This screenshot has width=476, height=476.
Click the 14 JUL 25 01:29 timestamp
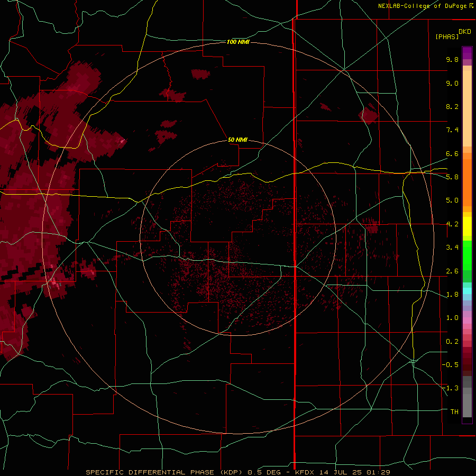(355, 472)
